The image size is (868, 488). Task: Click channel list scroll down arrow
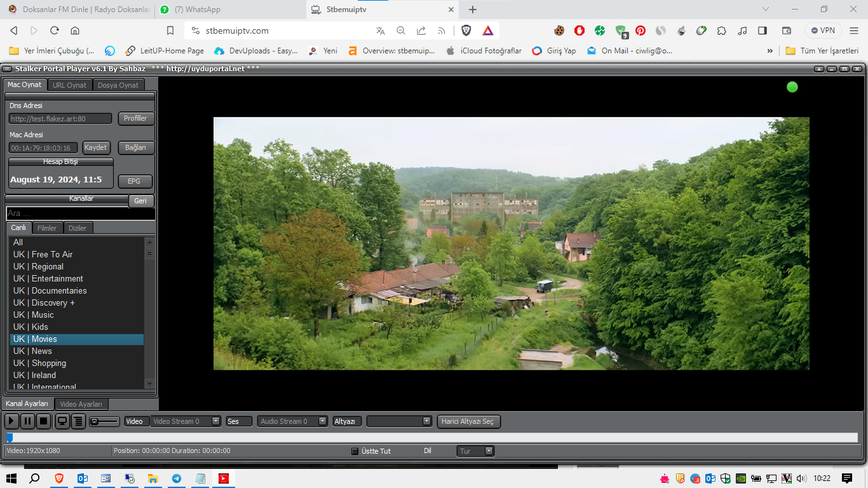tap(150, 384)
